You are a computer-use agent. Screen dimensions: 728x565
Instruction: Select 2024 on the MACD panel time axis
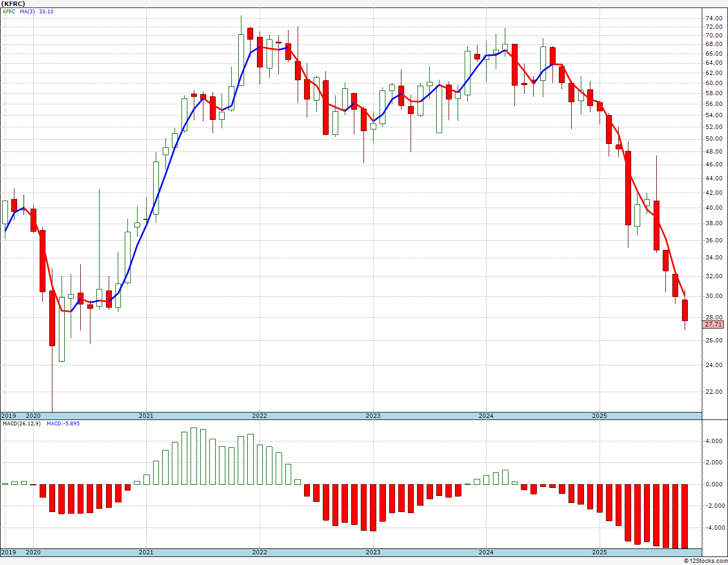(486, 552)
